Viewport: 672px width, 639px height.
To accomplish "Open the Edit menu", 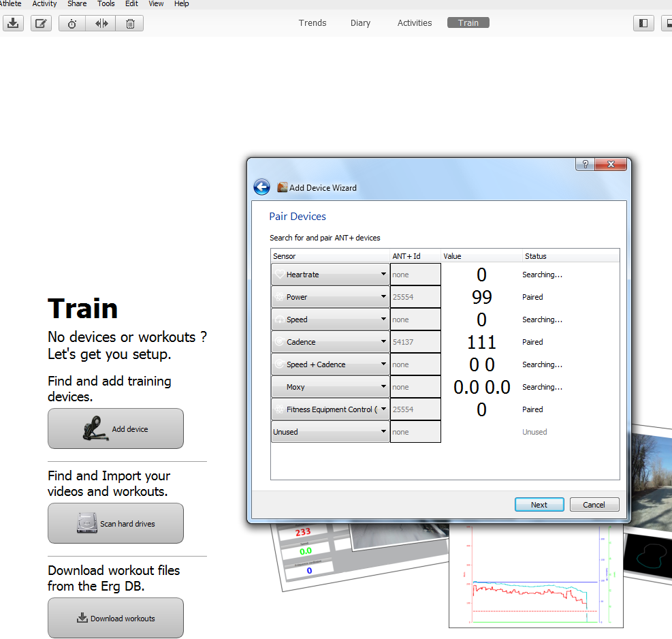I will pos(131,4).
